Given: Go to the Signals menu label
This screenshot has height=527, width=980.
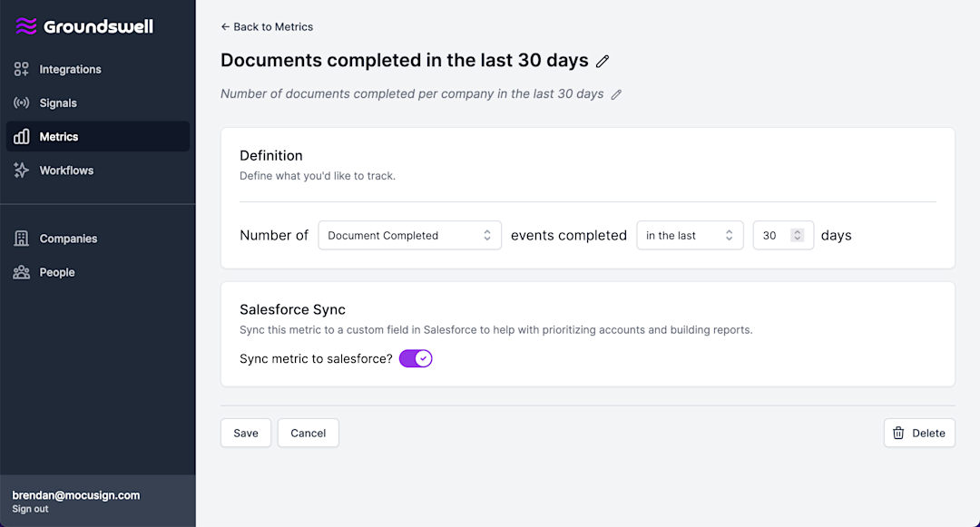Looking at the screenshot, I should click(58, 103).
